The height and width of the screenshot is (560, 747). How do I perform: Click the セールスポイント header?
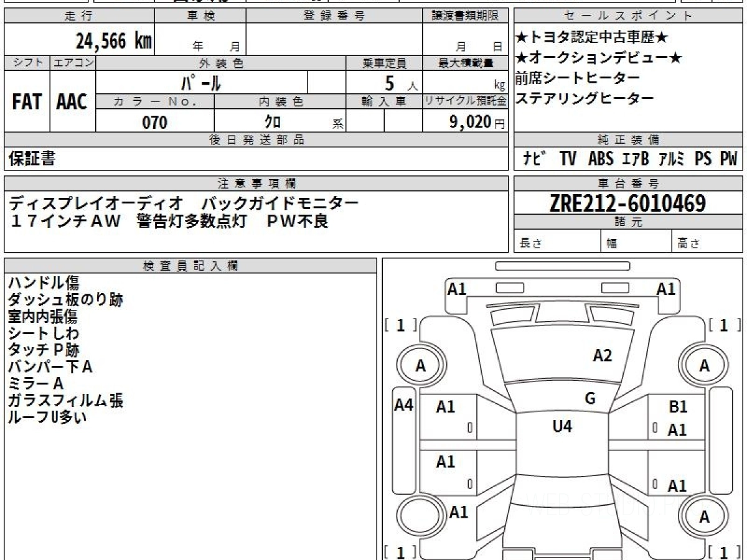point(627,16)
